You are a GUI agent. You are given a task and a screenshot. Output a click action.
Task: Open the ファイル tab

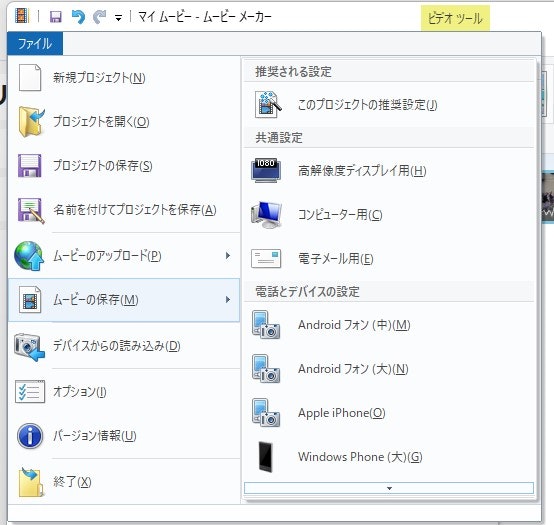(35, 43)
